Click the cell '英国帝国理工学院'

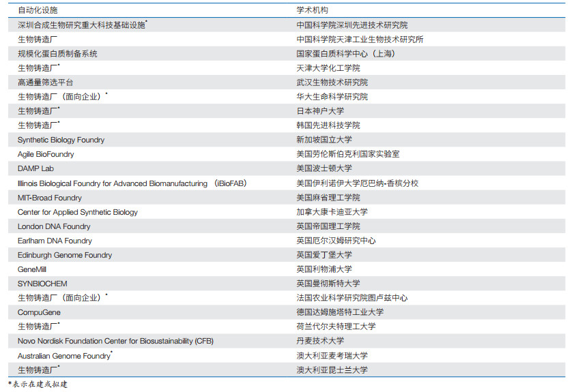[328, 226]
